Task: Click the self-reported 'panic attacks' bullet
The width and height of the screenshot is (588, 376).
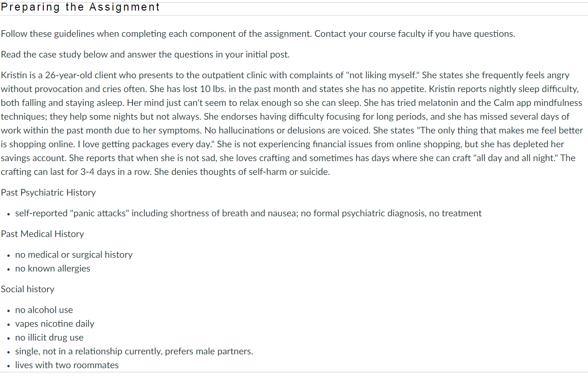Action: click(x=248, y=213)
